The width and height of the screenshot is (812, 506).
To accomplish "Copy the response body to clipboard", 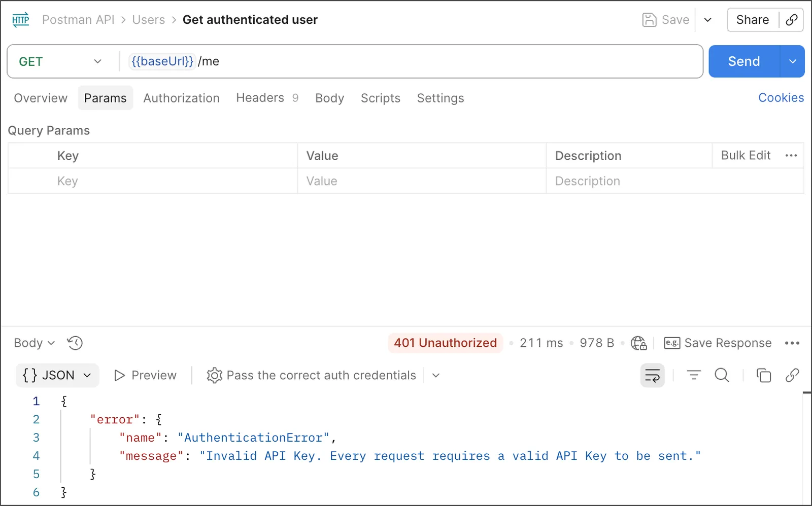I will pyautogui.click(x=763, y=376).
